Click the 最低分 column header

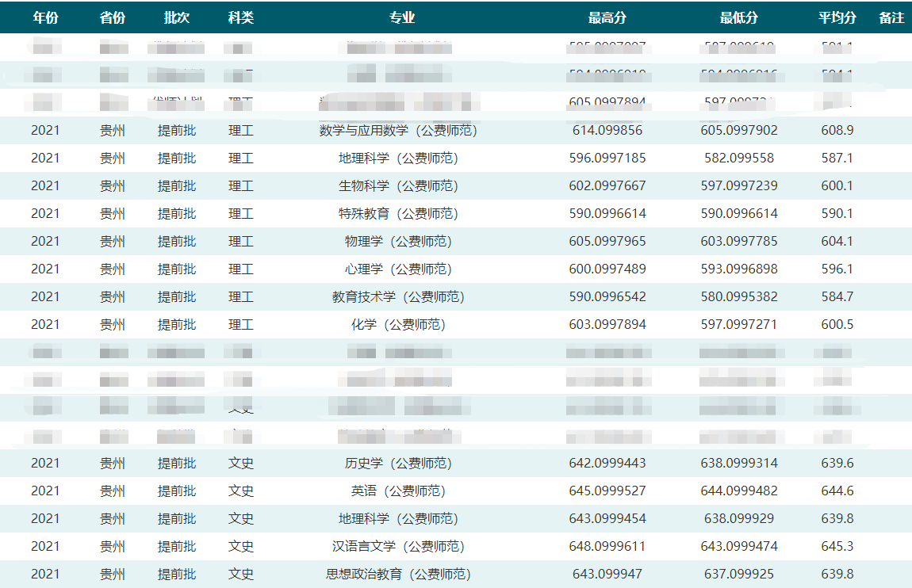(739, 17)
